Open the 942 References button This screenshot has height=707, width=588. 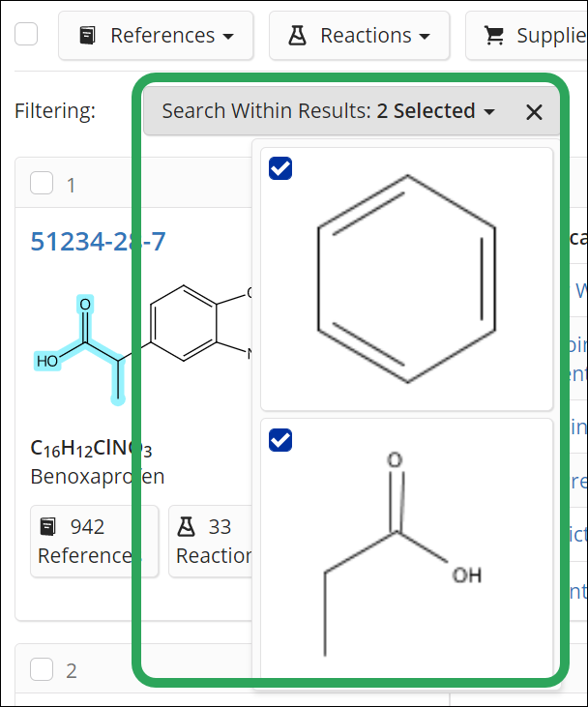[94, 541]
